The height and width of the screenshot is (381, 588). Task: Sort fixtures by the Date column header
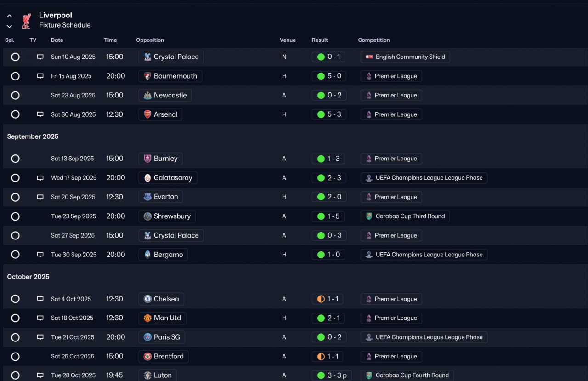[57, 40]
